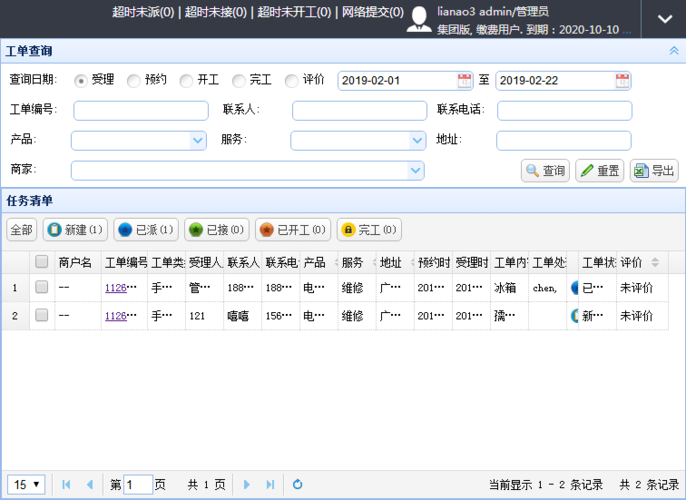Screen dimensions: 686x500
Task: Collapse the 工单查询 panel
Action: click(x=674, y=51)
